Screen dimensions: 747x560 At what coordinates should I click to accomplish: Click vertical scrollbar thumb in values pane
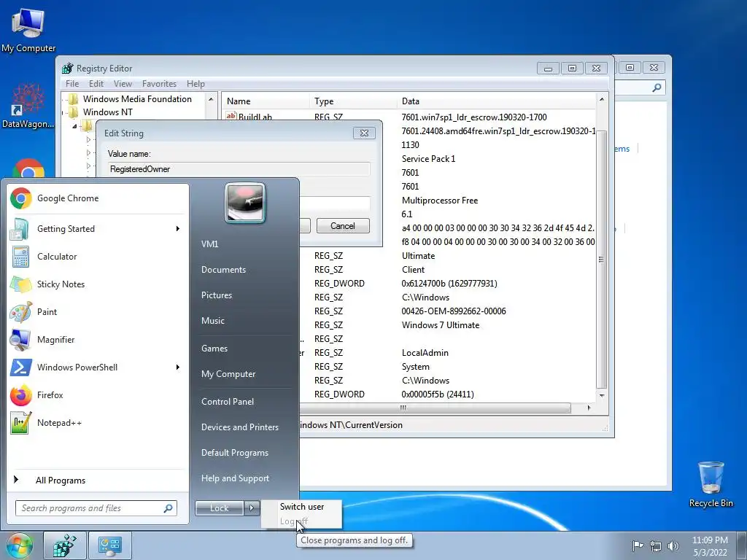pyautogui.click(x=602, y=260)
